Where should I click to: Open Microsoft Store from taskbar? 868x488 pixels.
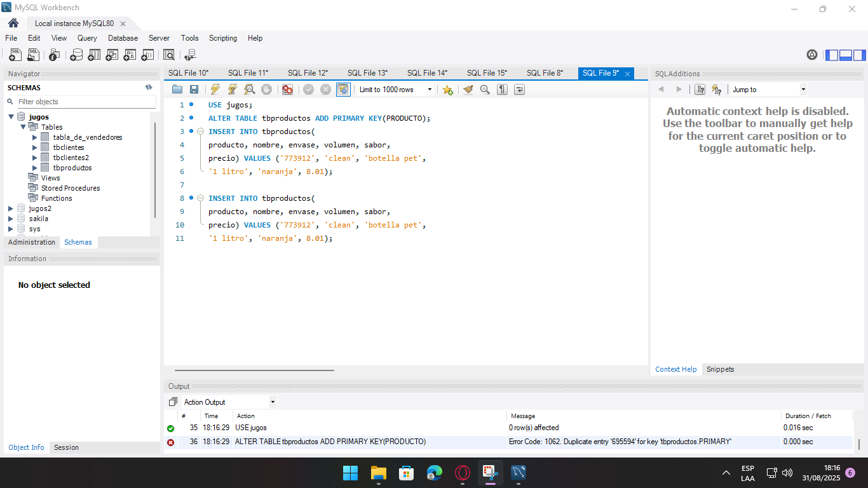coord(407,473)
